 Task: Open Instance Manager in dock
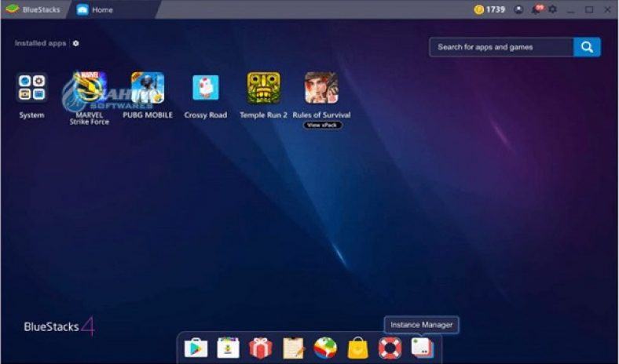[x=423, y=348]
